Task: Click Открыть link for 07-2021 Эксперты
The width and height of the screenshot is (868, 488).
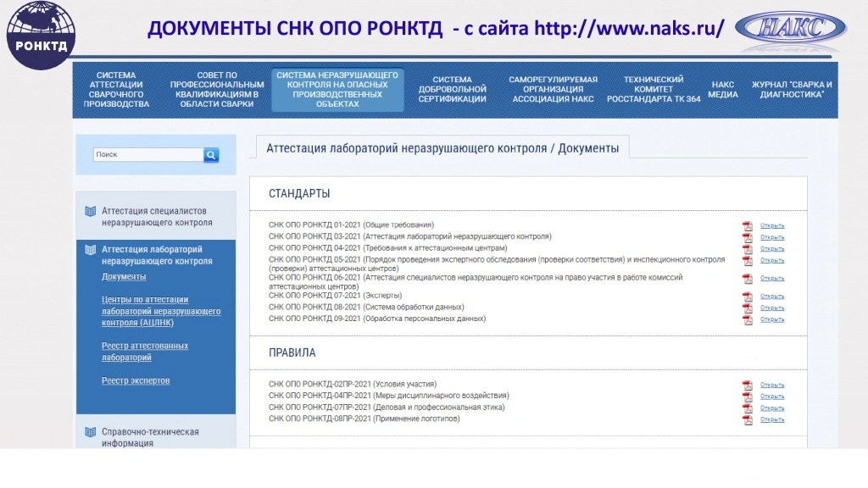Action: (772, 297)
